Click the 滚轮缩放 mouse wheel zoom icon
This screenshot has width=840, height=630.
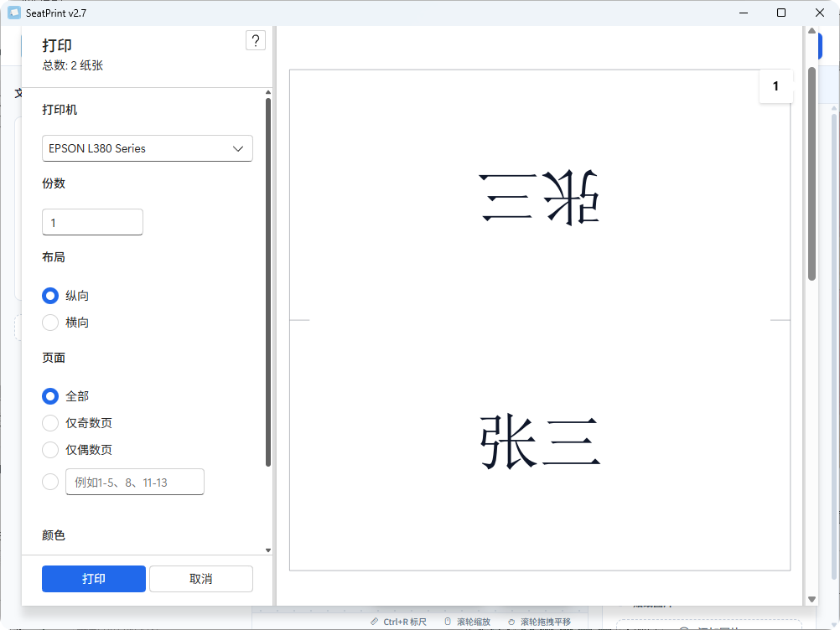(448, 622)
